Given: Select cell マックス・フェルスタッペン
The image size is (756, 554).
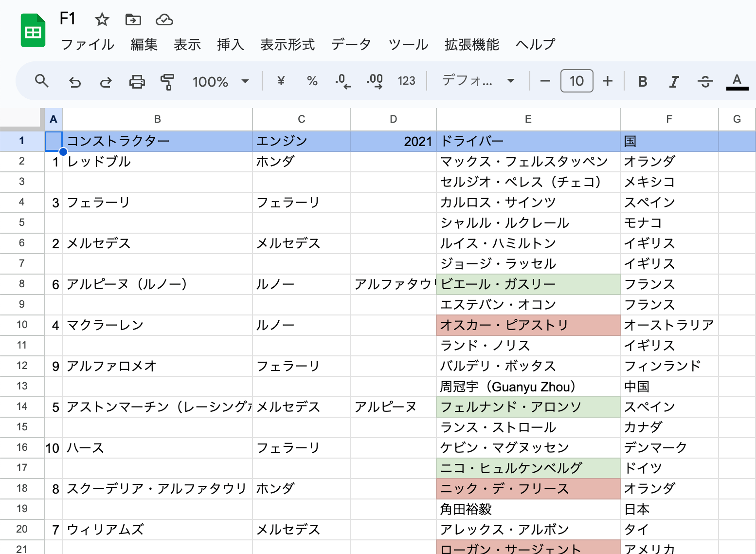Looking at the screenshot, I should click(x=528, y=162).
